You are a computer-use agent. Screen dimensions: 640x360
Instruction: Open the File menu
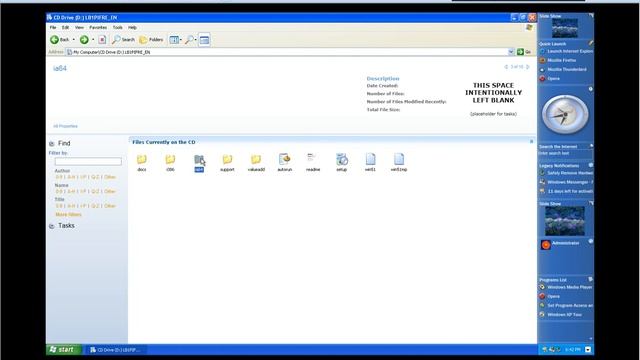tap(53, 27)
